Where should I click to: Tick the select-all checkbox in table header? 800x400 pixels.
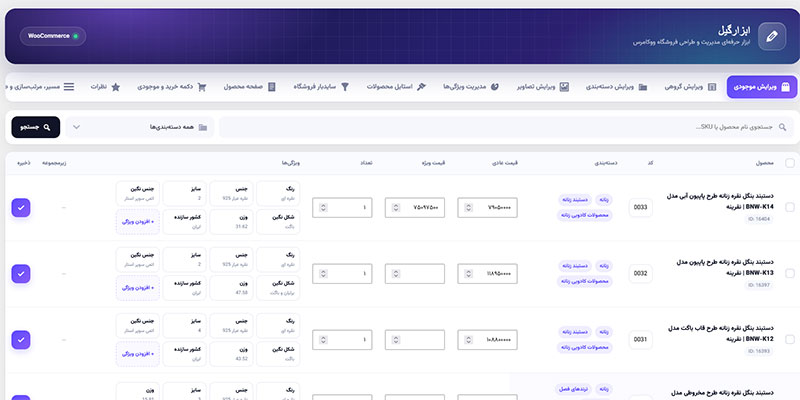pos(790,163)
